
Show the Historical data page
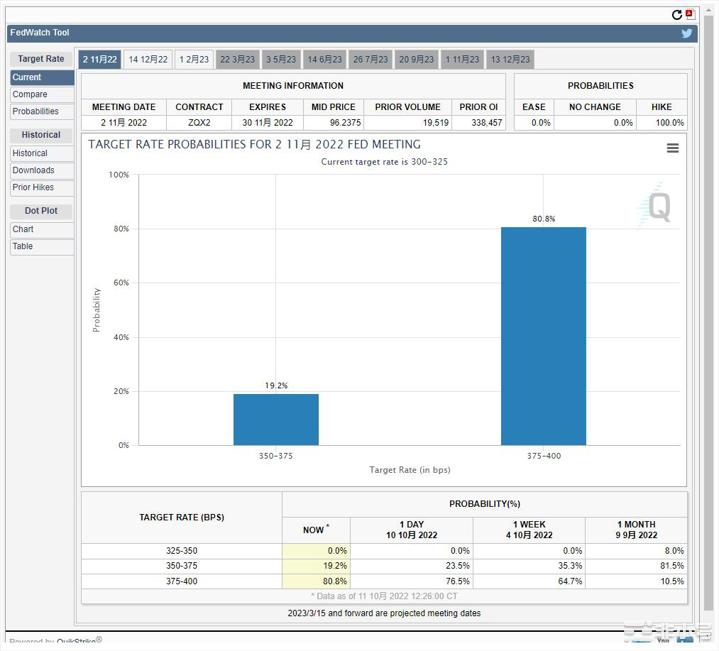click(30, 153)
